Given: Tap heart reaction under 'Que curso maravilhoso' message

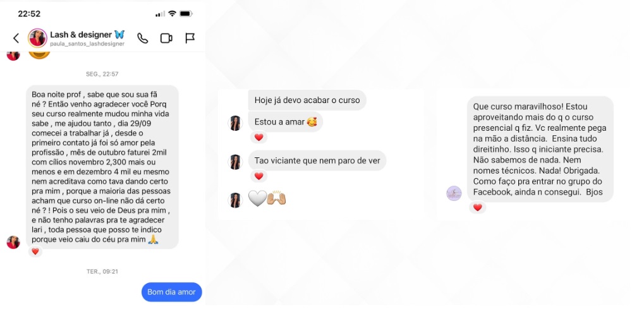Looking at the screenshot, I should pyautogui.click(x=478, y=208).
